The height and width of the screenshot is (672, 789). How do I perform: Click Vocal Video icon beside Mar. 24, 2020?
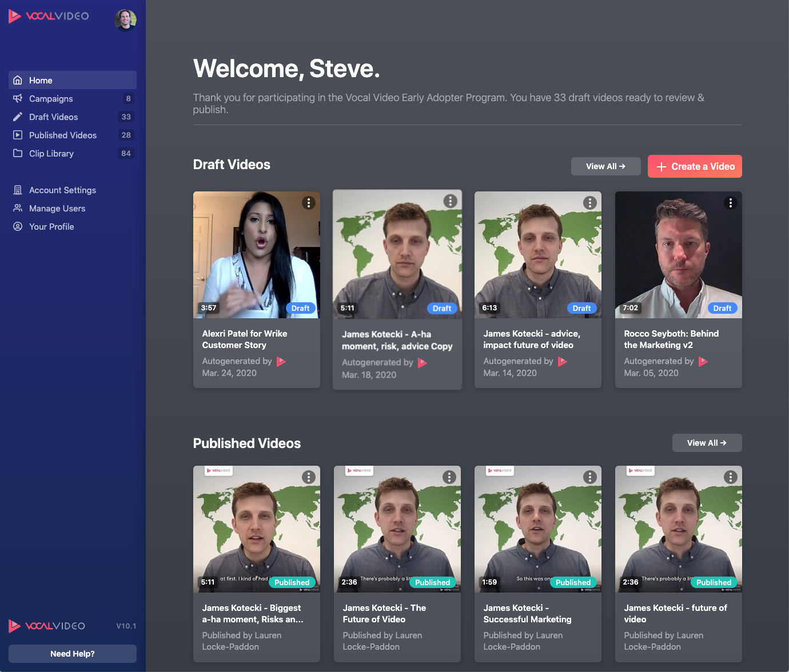click(x=281, y=361)
